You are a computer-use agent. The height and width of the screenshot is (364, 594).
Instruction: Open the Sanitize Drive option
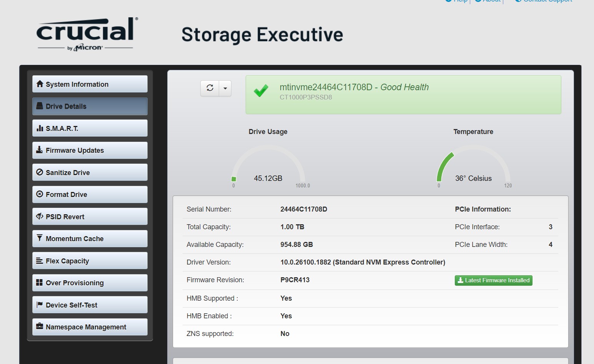[x=90, y=172]
